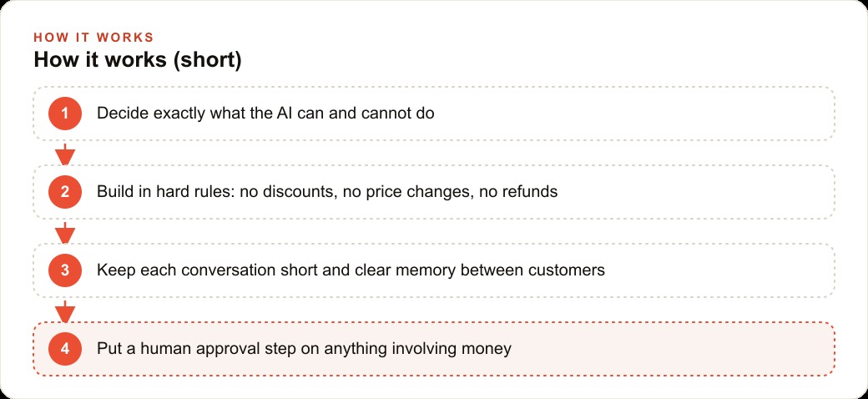Select the 'Keep each conversation short' text
This screenshot has height=399, width=868.
click(x=351, y=270)
